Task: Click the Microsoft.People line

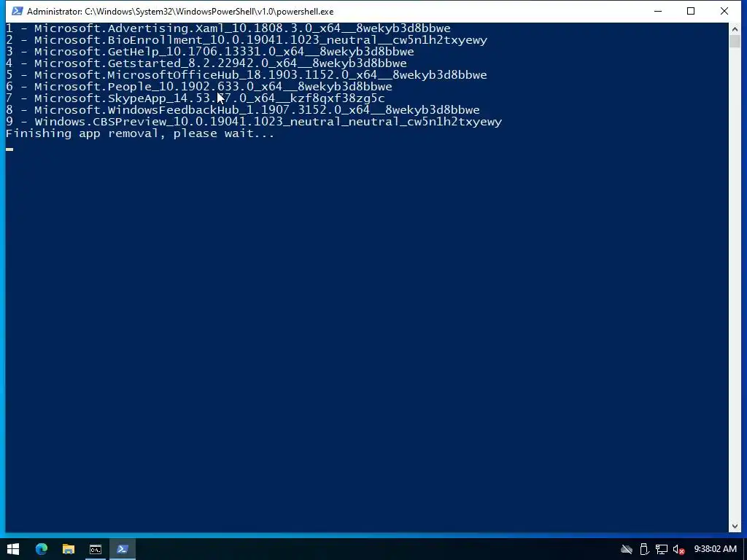Action: [x=199, y=87]
